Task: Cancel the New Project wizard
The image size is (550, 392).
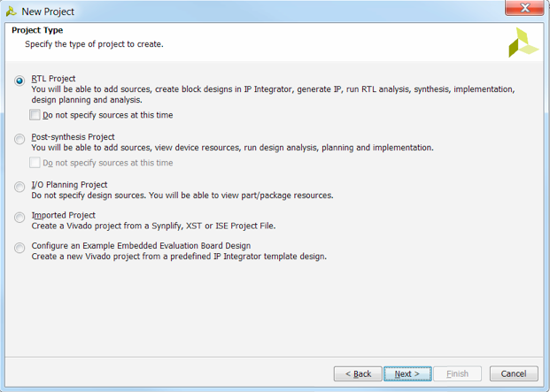Action: coord(514,373)
